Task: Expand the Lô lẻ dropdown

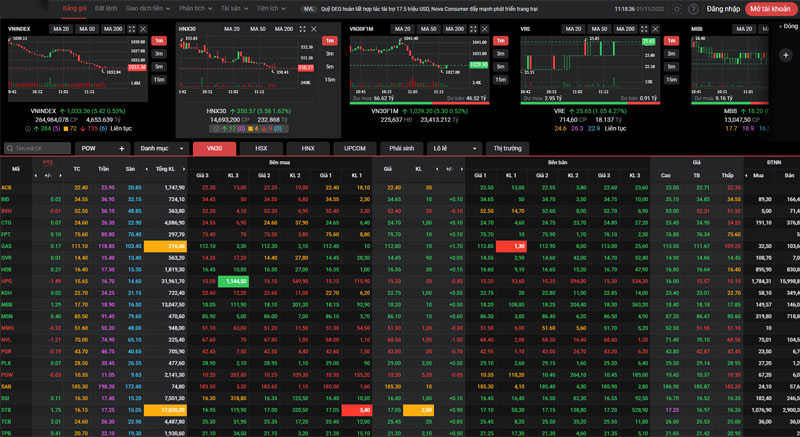Action: pyautogui.click(x=454, y=148)
